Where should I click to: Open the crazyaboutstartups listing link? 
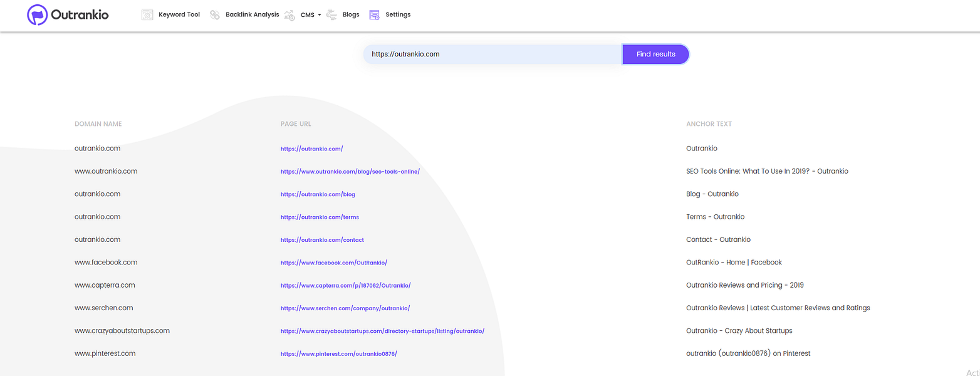coord(382,331)
